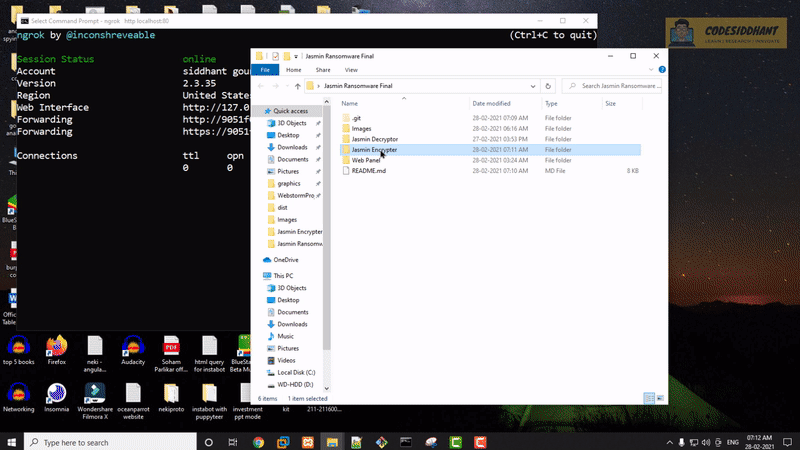Click the Refresh button in address bar
800x450 pixels.
pos(548,86)
